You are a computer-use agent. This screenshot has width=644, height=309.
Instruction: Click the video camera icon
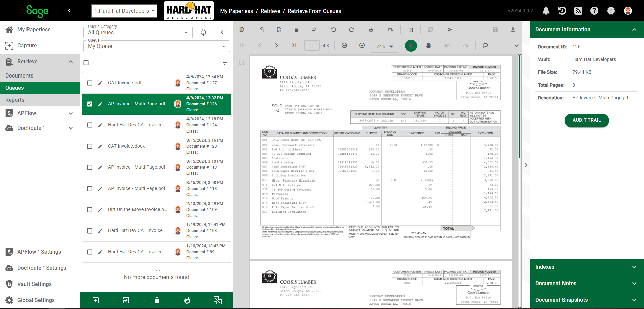pos(391,30)
